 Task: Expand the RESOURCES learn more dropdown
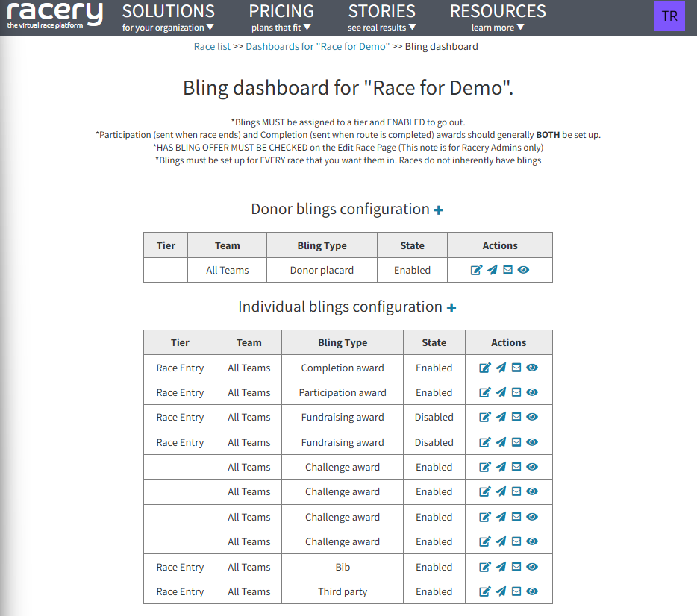pyautogui.click(x=497, y=16)
